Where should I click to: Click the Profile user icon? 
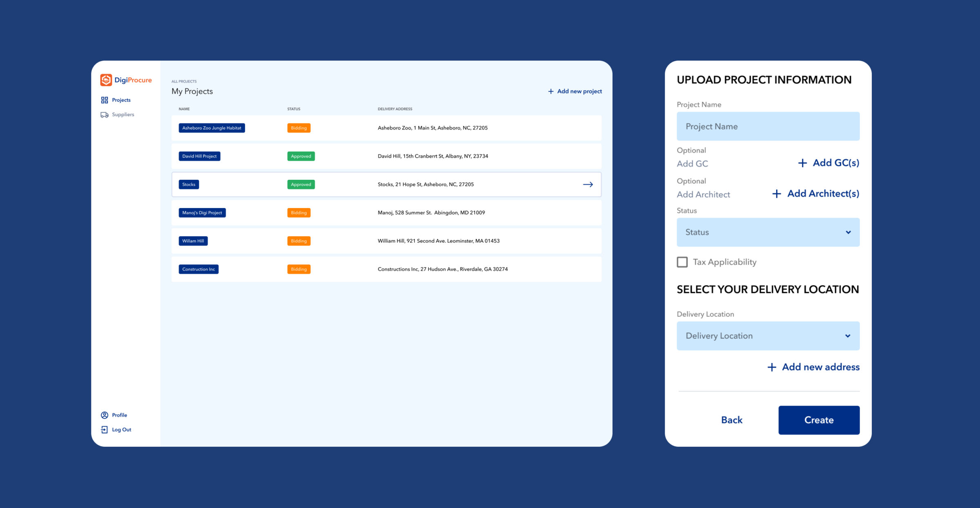tap(105, 415)
